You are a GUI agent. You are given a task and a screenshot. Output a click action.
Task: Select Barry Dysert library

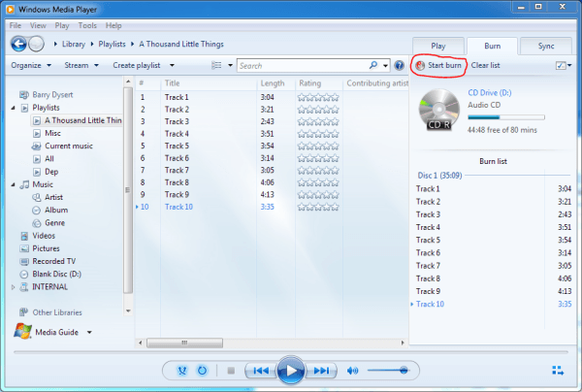click(x=52, y=95)
